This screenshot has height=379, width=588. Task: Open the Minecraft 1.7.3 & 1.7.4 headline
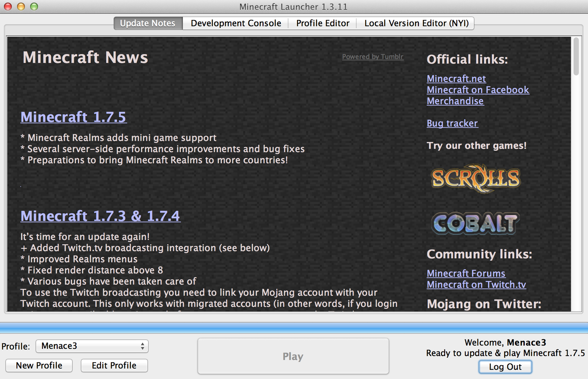tap(100, 216)
